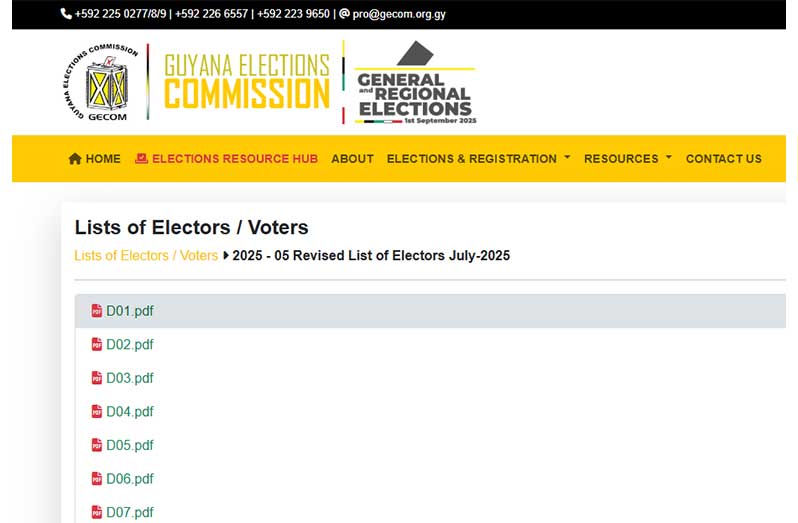Click the home icon in navigation bar
Image resolution: width=798 pixels, height=523 pixels.
(75, 159)
